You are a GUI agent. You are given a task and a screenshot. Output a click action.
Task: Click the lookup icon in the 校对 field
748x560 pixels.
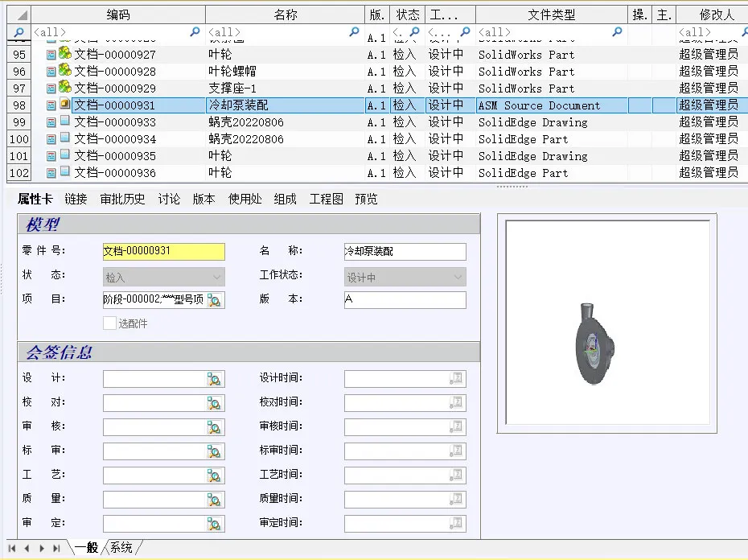click(x=215, y=404)
